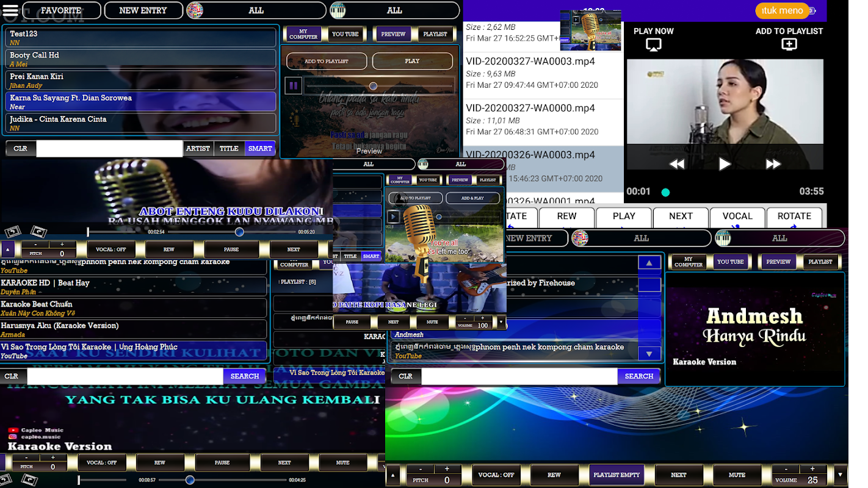Open the ALL language dropdown in top-left panel
This screenshot has width=868, height=488.
click(x=256, y=10)
